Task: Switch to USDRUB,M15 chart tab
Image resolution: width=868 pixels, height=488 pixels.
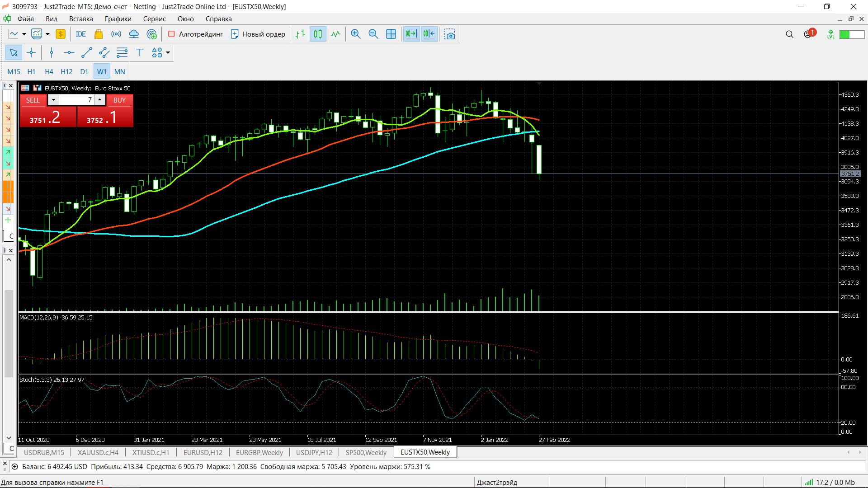Action: [x=44, y=452]
